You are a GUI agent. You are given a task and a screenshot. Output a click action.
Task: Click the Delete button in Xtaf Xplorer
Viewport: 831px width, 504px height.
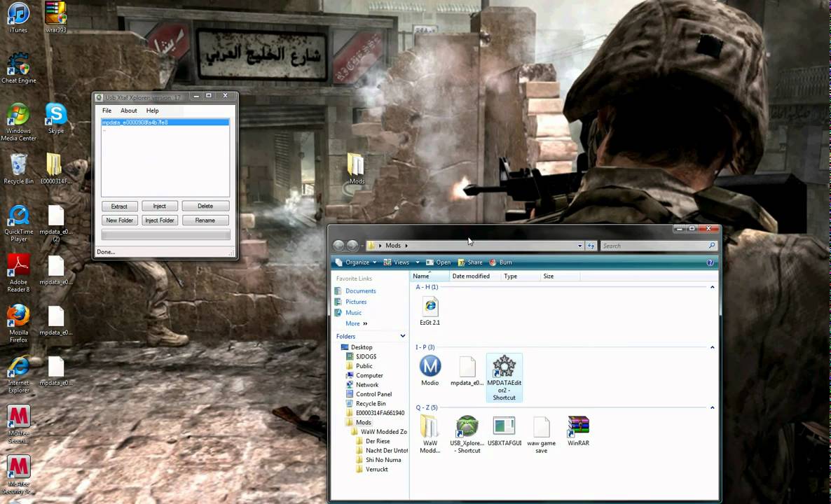click(205, 206)
